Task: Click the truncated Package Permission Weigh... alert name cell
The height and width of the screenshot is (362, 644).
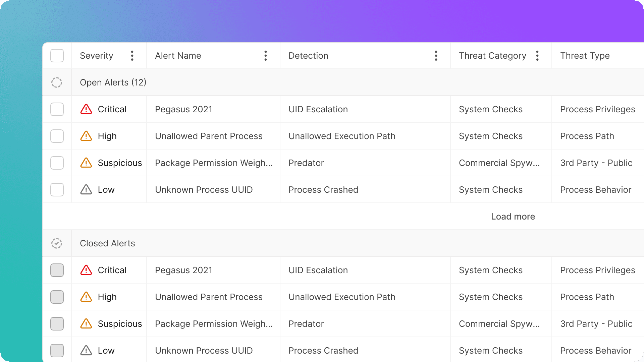Action: coord(213,163)
